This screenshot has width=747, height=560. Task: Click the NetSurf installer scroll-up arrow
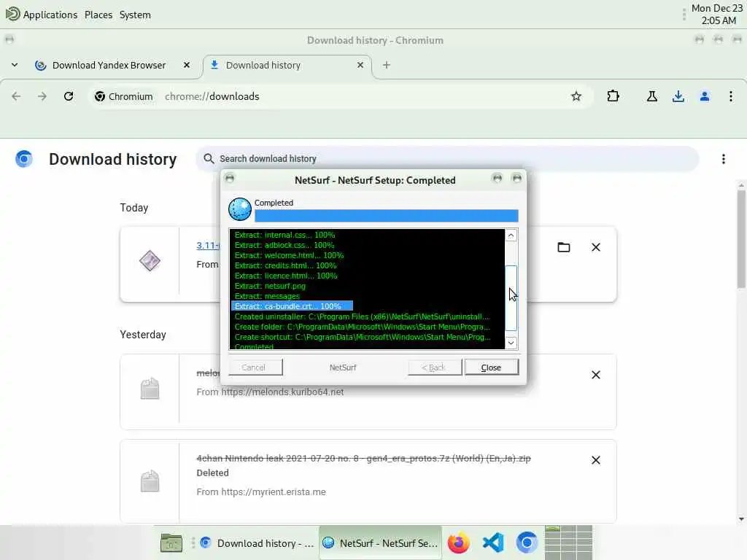tap(511, 236)
